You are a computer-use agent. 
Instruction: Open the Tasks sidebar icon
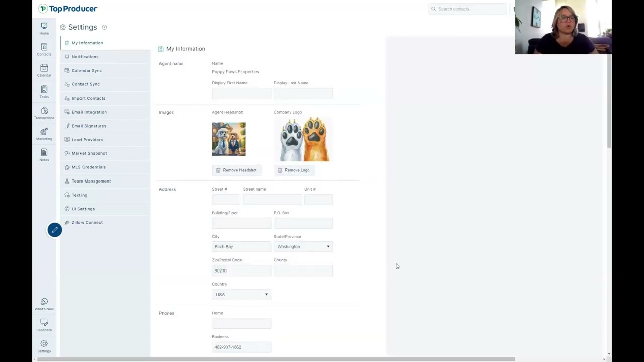tap(44, 92)
